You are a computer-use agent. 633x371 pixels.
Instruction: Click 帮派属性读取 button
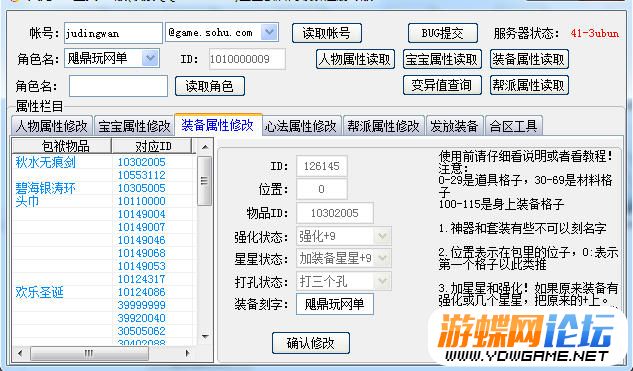(x=529, y=85)
